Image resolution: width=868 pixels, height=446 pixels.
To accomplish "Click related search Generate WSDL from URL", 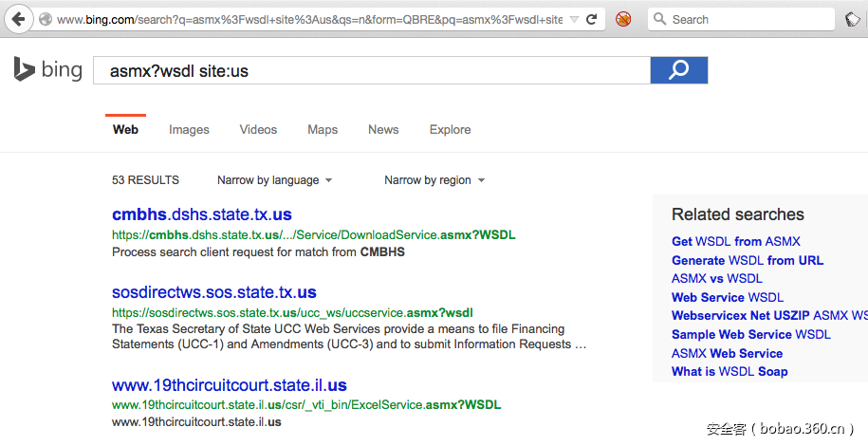I will (x=748, y=260).
